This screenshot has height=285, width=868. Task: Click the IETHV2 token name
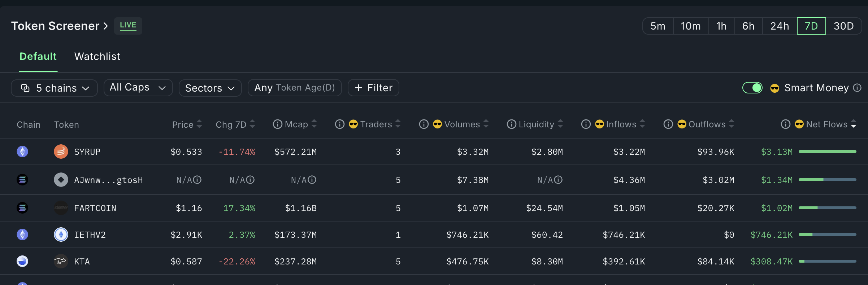pos(90,235)
